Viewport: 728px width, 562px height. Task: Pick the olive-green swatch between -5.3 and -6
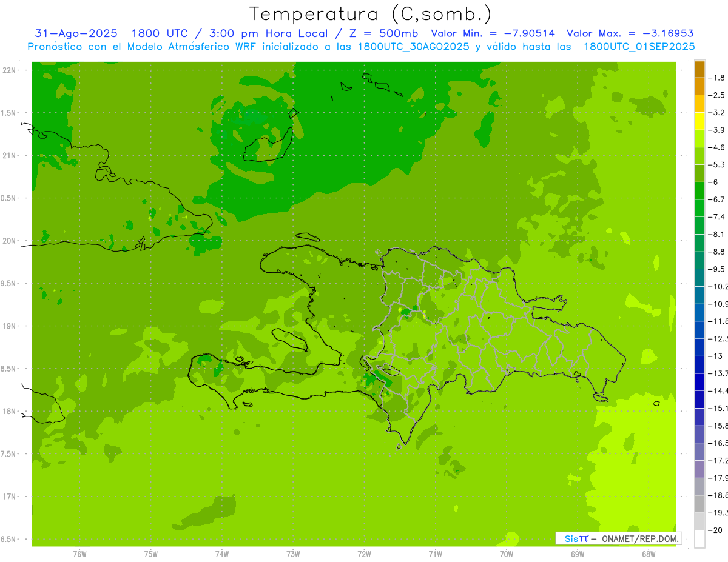point(699,173)
